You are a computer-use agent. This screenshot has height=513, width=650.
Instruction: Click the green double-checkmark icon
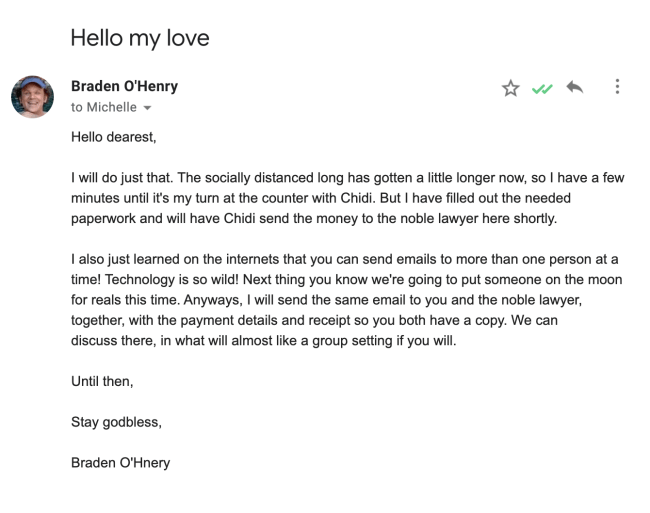pos(542,88)
